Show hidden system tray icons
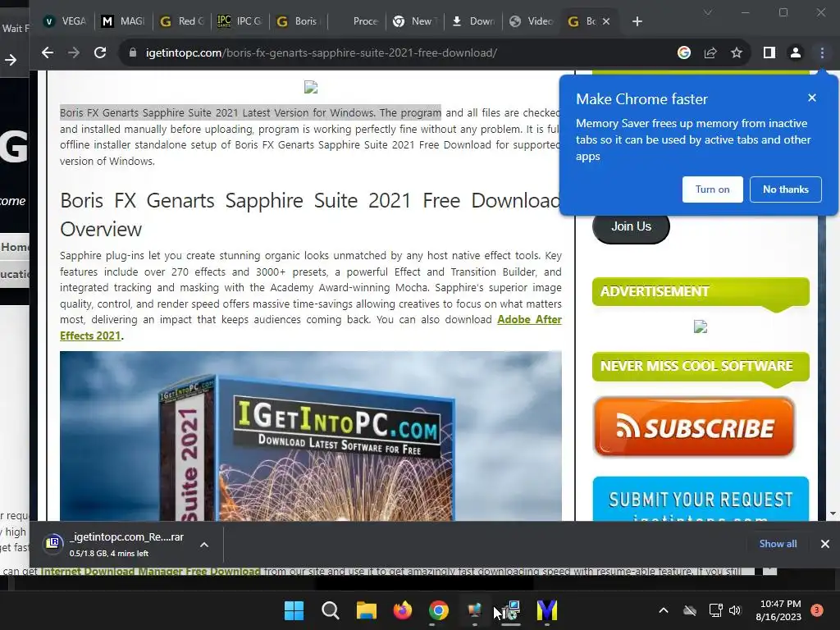This screenshot has height=630, width=840. point(663,610)
